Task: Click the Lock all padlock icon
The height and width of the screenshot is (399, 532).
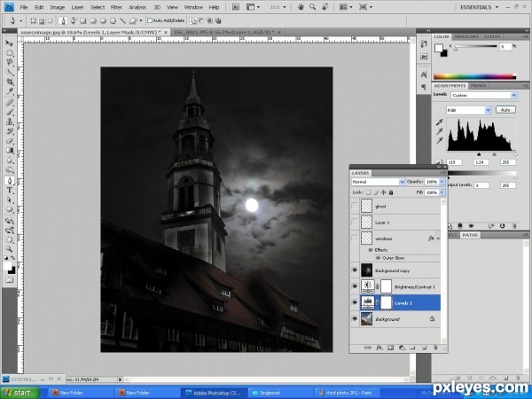Action: coord(390,192)
